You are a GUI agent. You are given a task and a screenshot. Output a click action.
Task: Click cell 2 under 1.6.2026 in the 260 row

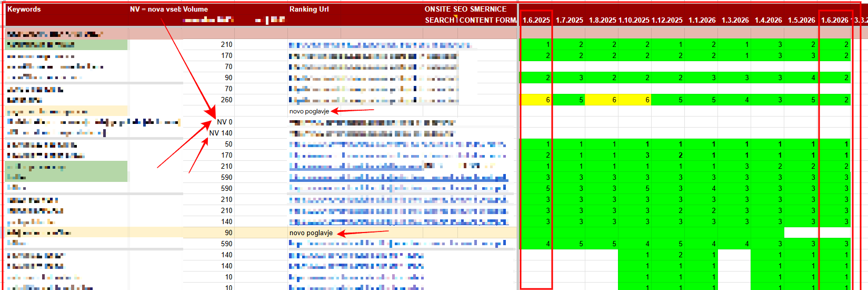coord(834,100)
